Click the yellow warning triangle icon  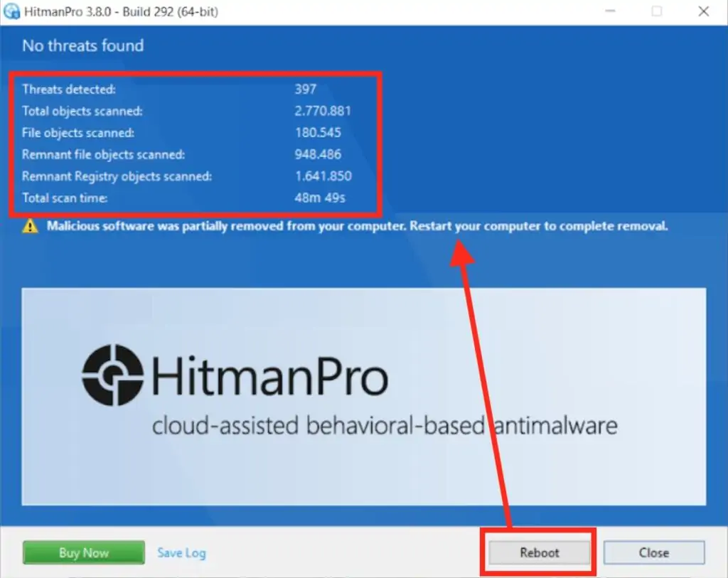tap(30, 226)
